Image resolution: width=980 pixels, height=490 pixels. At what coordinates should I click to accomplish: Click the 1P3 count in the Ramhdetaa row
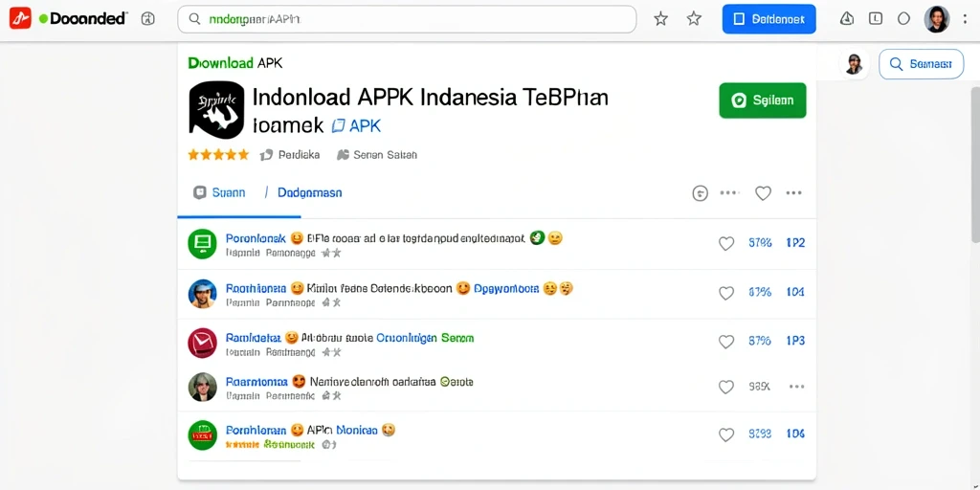click(795, 341)
